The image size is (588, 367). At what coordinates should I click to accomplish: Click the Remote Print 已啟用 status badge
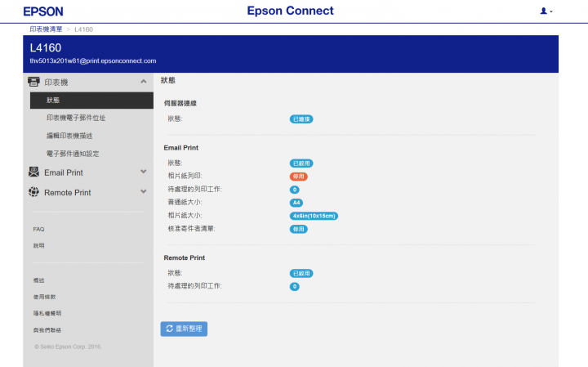(x=301, y=273)
